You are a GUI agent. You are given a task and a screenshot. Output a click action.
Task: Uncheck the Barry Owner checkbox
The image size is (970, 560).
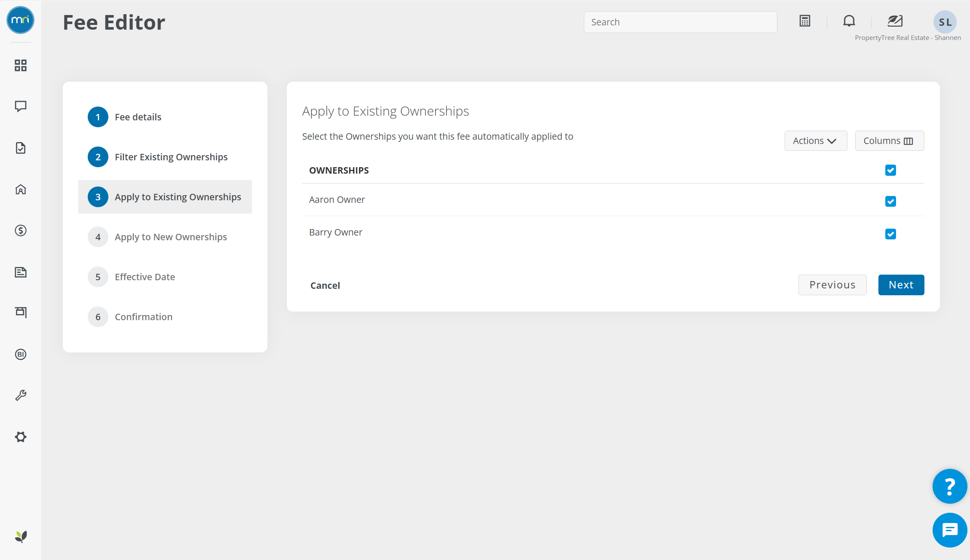(890, 234)
